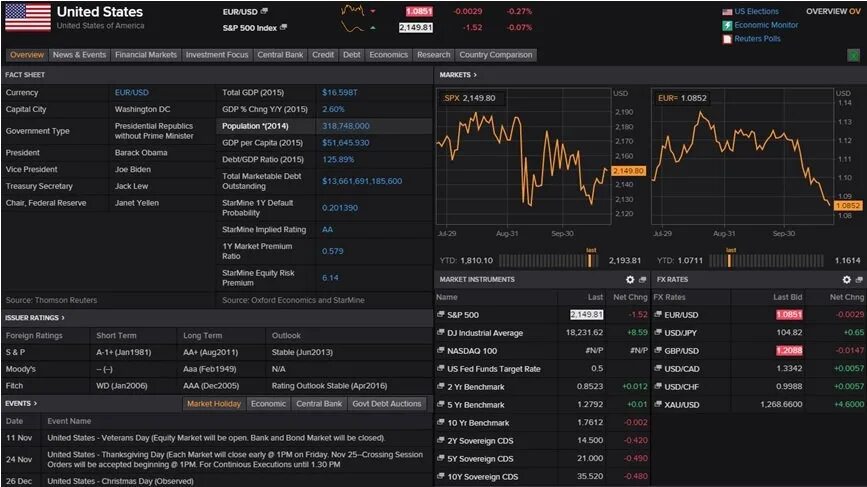The height and width of the screenshot is (487, 867).
Task: Click the Total GDP value $16.598T
Action: coord(340,92)
